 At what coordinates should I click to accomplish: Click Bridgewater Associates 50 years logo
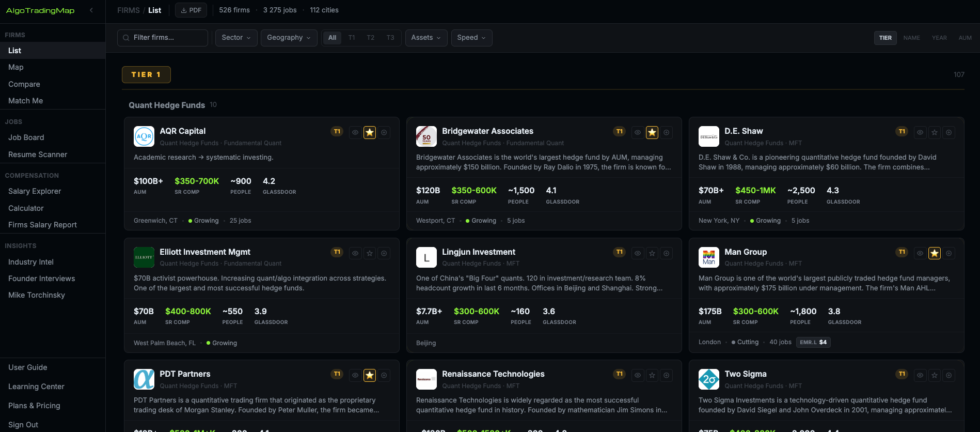[x=426, y=136]
